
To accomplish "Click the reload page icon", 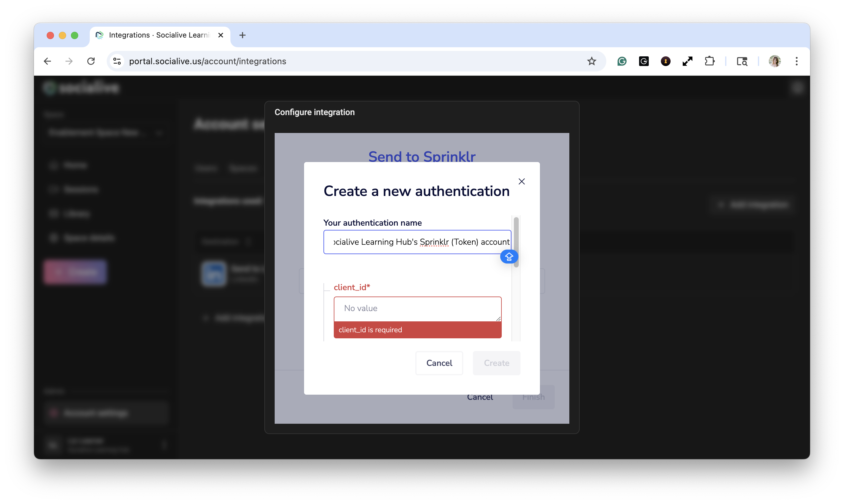I will [91, 61].
